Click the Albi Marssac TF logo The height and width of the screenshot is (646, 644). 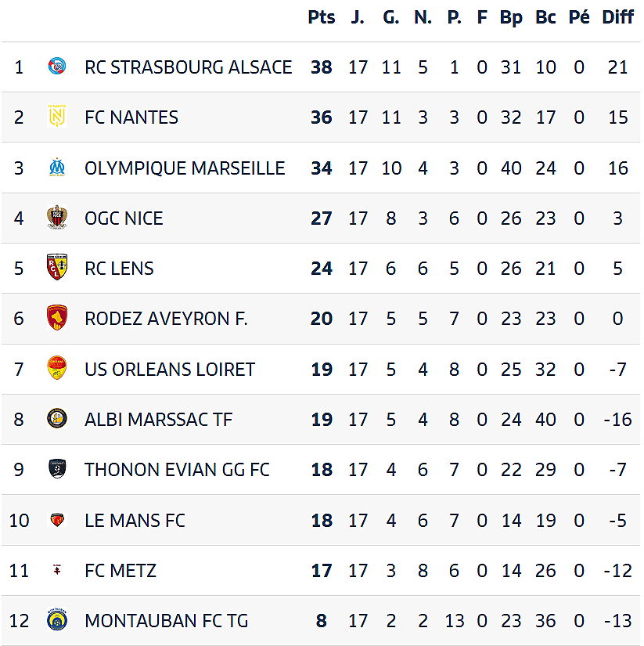click(56, 419)
